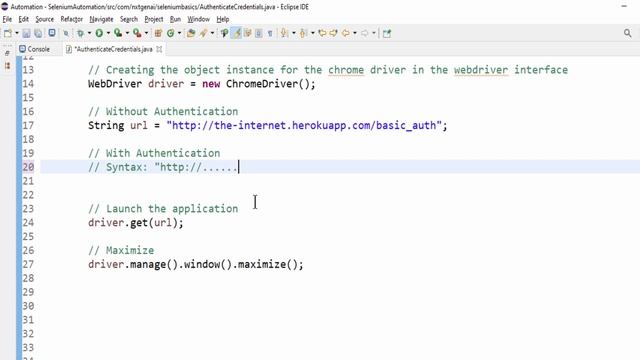640x360 pixels.
Task: Select the AuthenticateCredentials.java editor tab
Action: [113, 49]
